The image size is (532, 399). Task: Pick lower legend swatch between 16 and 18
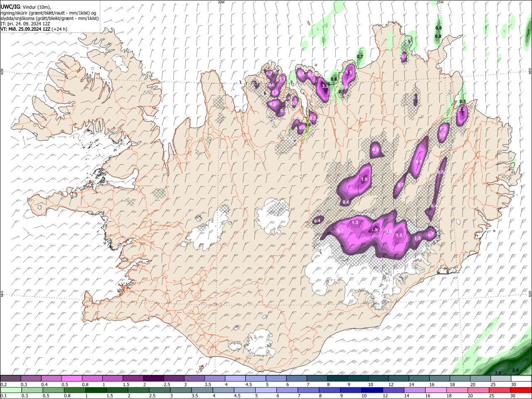pos(436,390)
